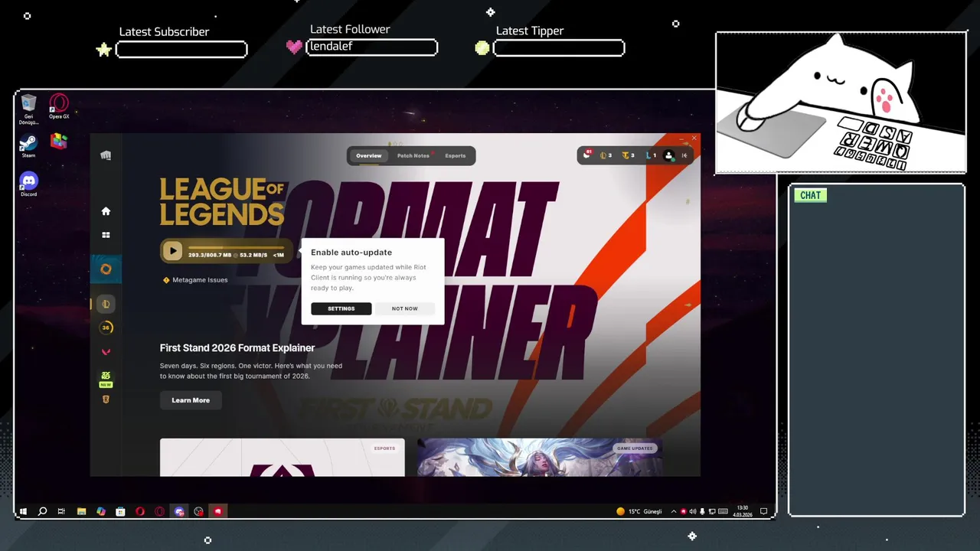Click the TFT currency counter showing 3

coord(628,155)
